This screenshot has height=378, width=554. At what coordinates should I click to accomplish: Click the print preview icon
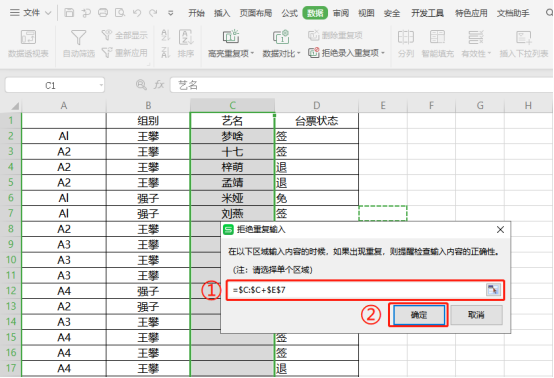[x=120, y=13]
